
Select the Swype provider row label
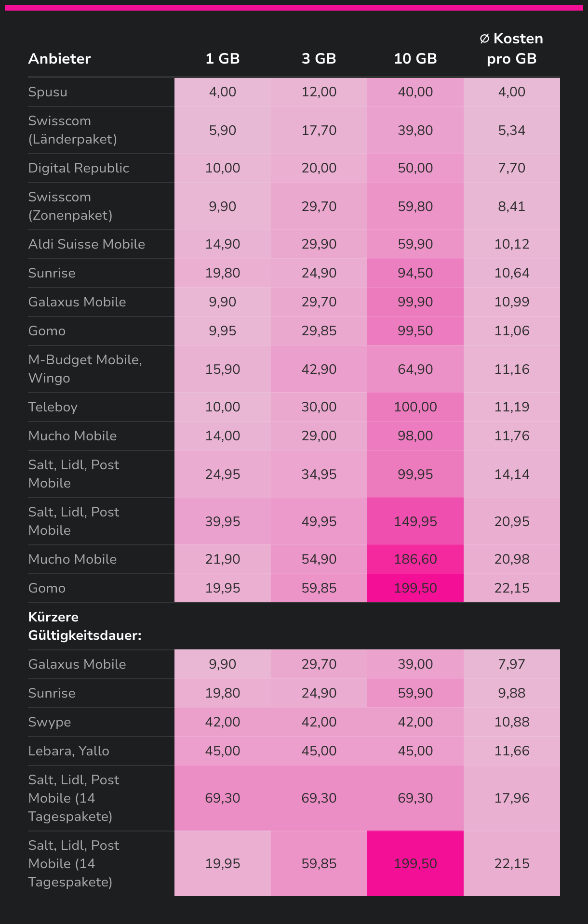point(50,722)
